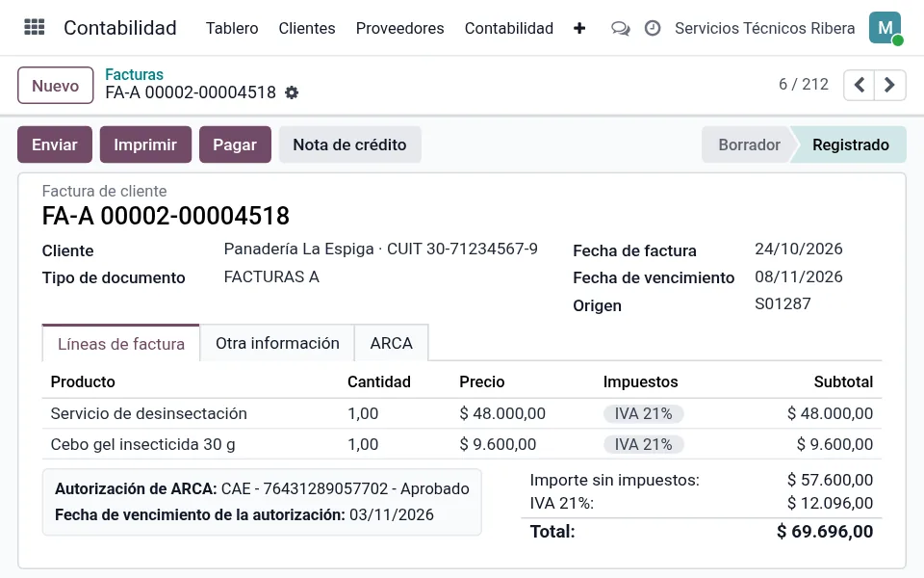
Task: Open the Proveedores menu
Action: (x=400, y=28)
